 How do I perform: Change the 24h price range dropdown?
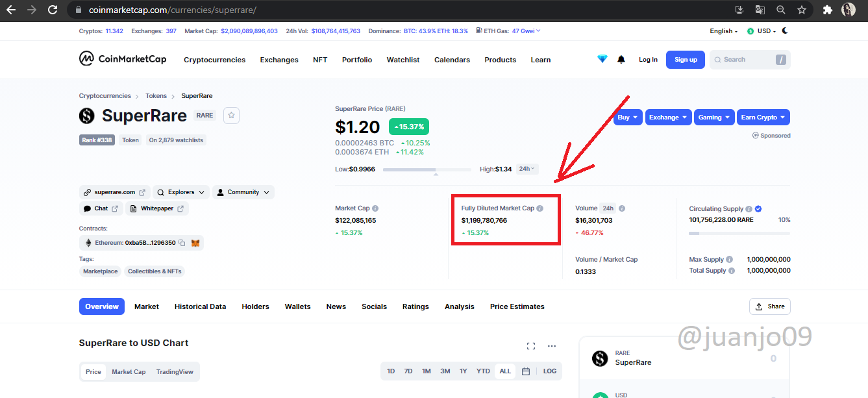527,169
